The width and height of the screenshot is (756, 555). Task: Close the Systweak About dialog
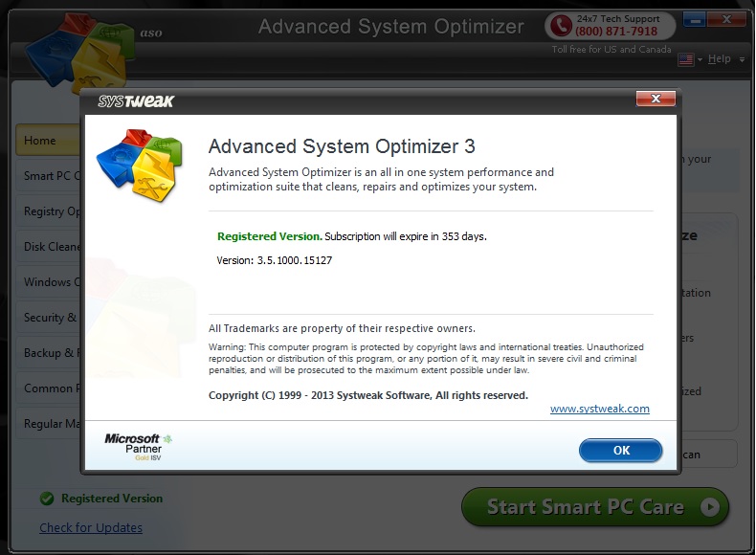click(656, 99)
